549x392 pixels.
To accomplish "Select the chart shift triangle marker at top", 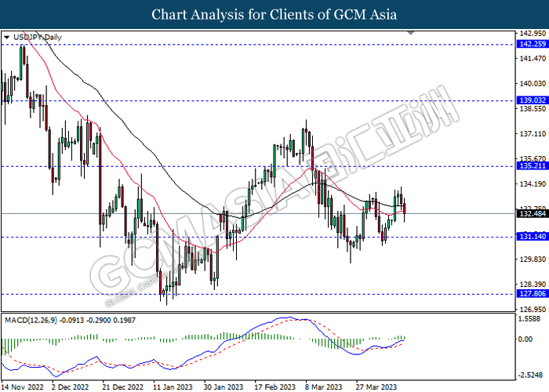I will tap(411, 33).
